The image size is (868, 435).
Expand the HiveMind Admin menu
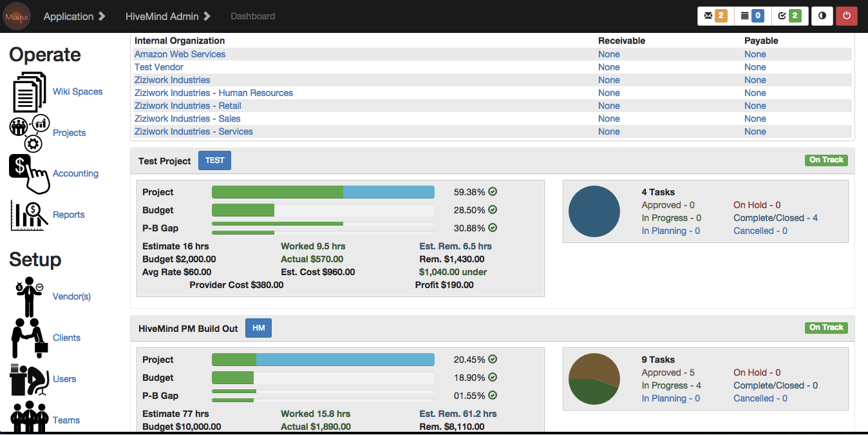167,16
